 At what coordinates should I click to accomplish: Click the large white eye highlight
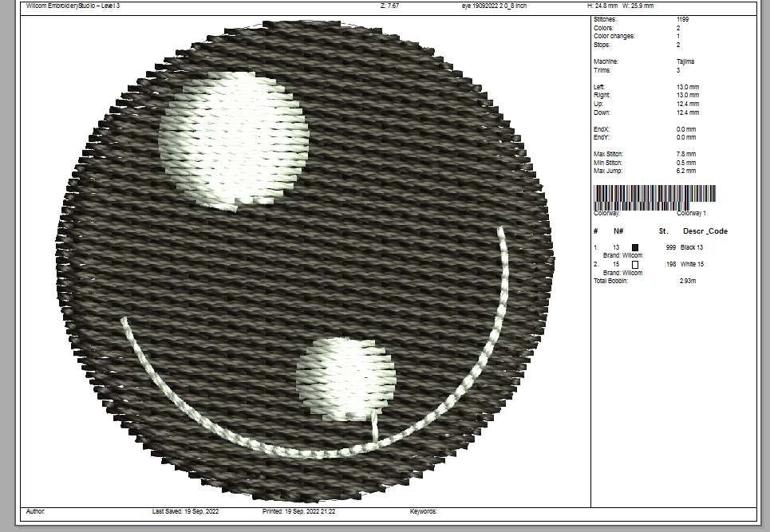(233, 137)
